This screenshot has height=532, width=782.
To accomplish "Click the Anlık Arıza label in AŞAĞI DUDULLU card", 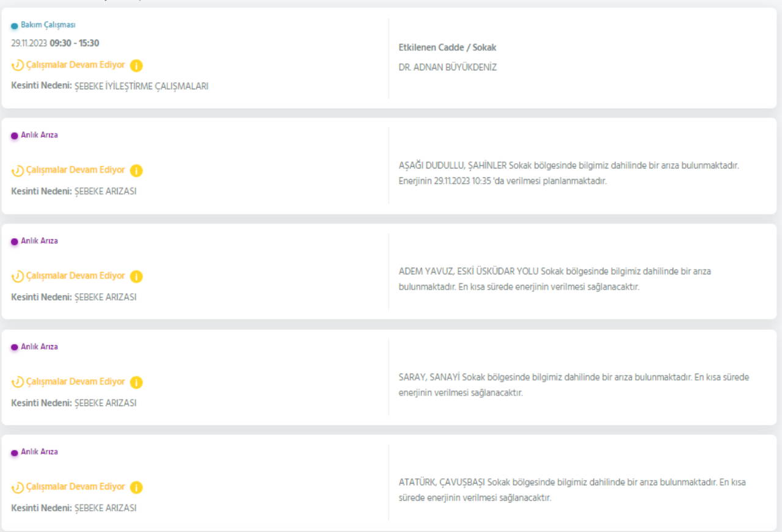I will coord(39,135).
